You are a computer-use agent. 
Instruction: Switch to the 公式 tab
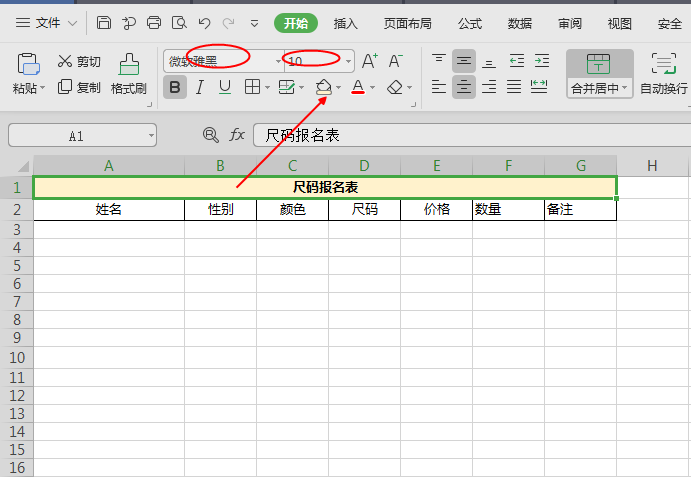470,23
